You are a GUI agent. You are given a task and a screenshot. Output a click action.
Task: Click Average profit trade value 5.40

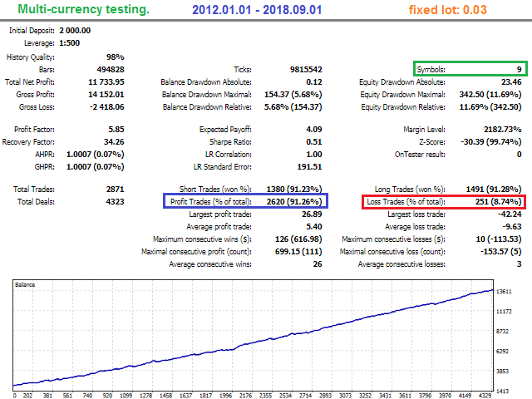tap(314, 227)
